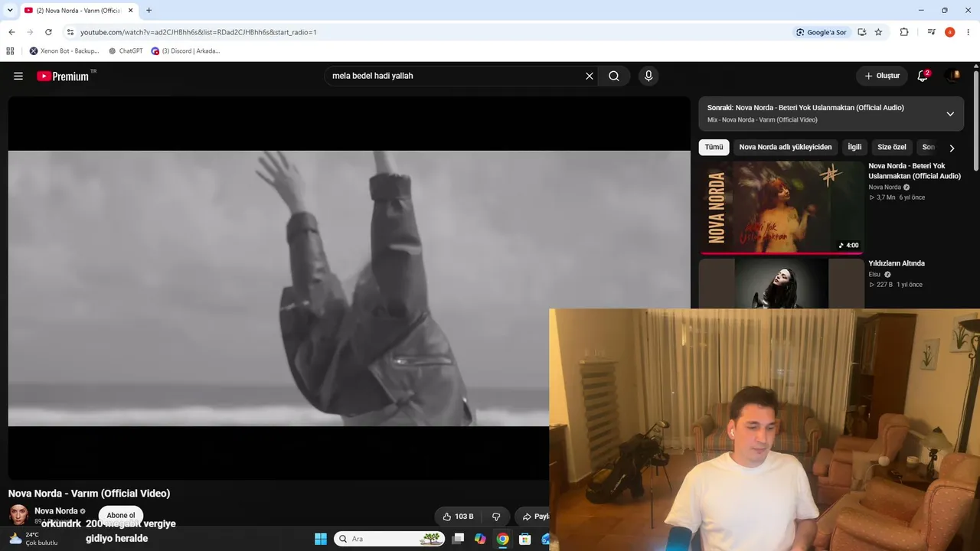Share the video via Paylaş button

(532, 517)
